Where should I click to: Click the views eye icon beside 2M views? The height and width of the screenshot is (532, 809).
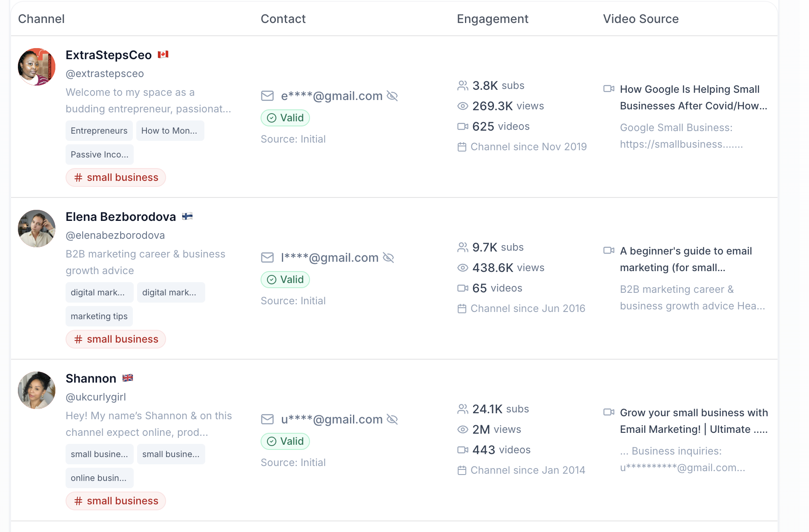[462, 429]
